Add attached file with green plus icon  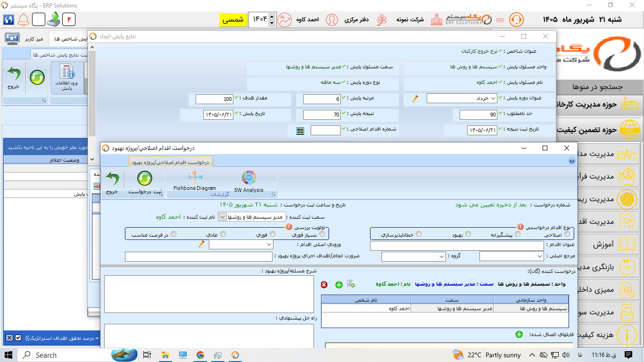point(519,334)
